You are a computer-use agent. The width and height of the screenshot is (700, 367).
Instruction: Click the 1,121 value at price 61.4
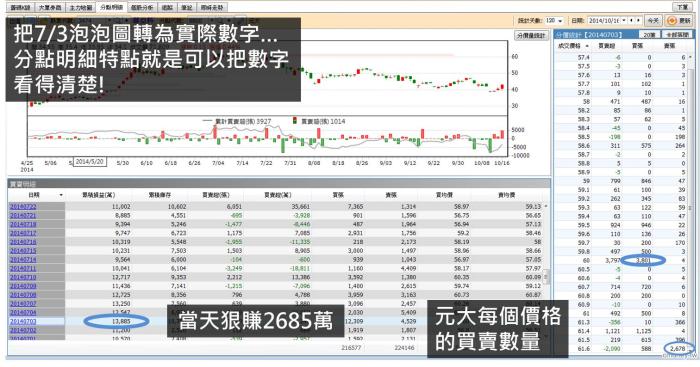coord(613,331)
